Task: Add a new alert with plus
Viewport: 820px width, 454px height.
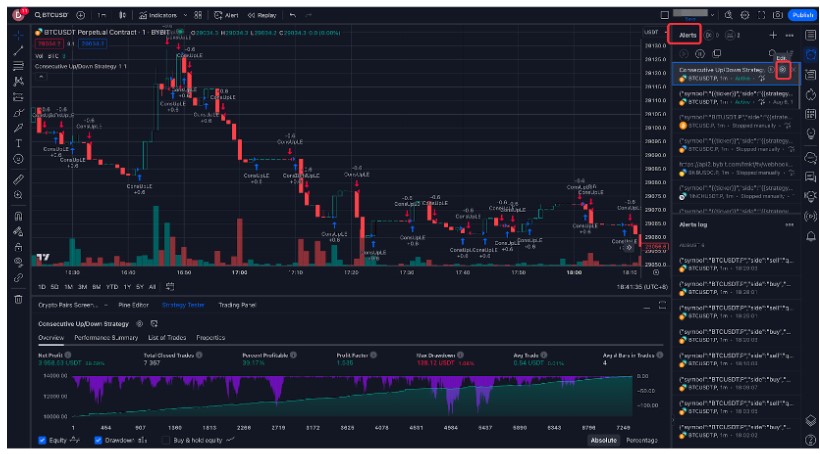Action: [x=773, y=35]
